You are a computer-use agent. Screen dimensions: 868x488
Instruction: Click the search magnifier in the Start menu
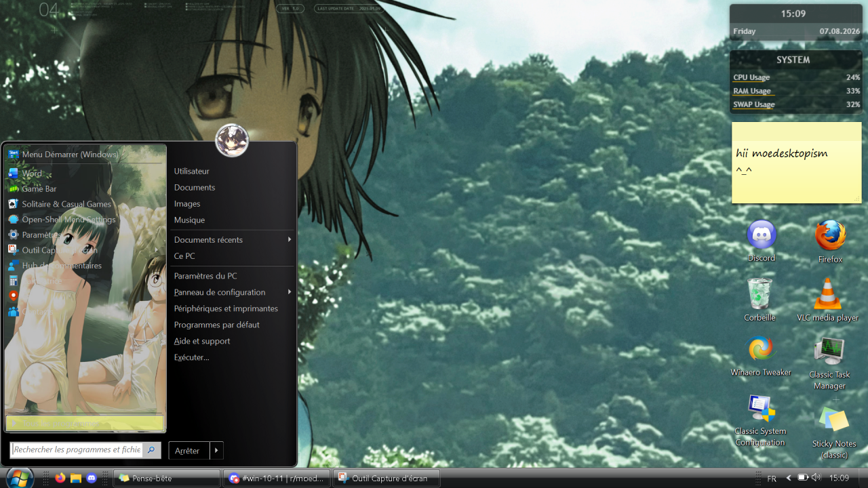152,449
